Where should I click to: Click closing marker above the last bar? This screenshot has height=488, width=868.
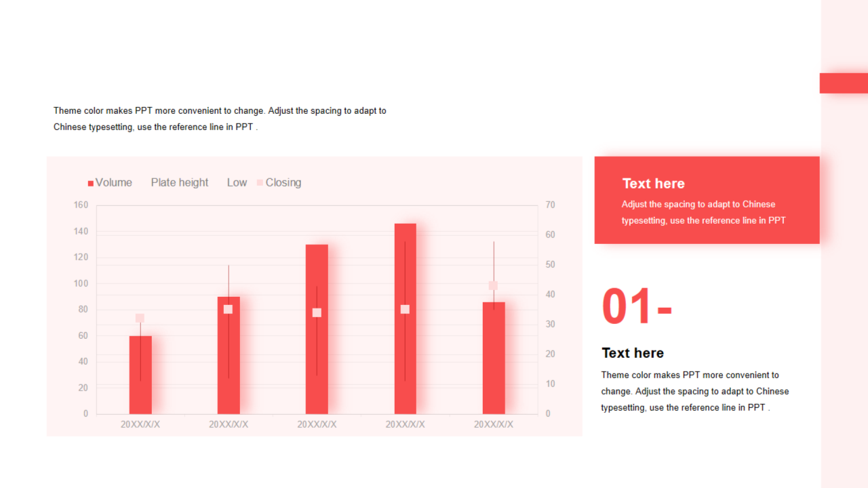pyautogui.click(x=493, y=286)
